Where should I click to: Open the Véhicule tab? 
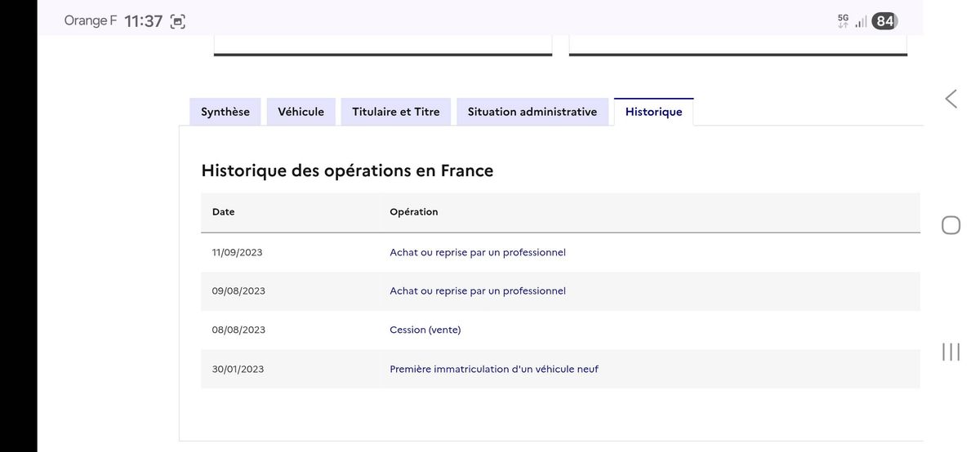(301, 112)
